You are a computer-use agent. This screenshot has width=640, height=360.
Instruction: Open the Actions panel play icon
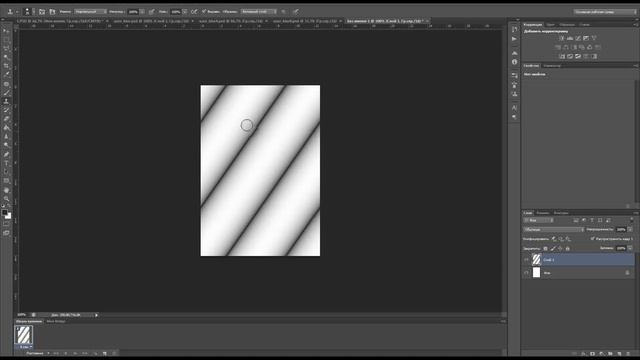tap(514, 39)
